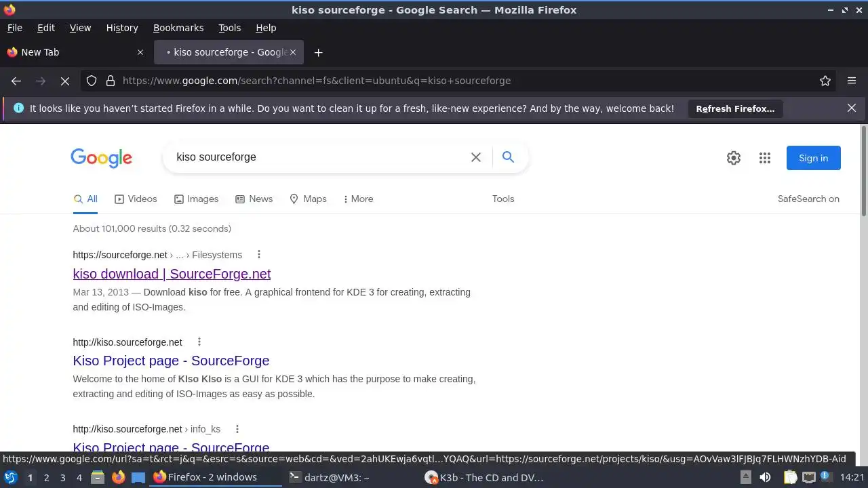This screenshot has width=868, height=488.
Task: Open the File menu
Action: [15, 28]
